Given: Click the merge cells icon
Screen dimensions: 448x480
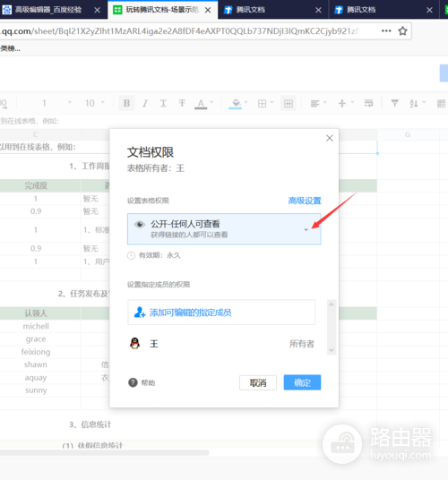Looking at the screenshot, I should point(289,103).
